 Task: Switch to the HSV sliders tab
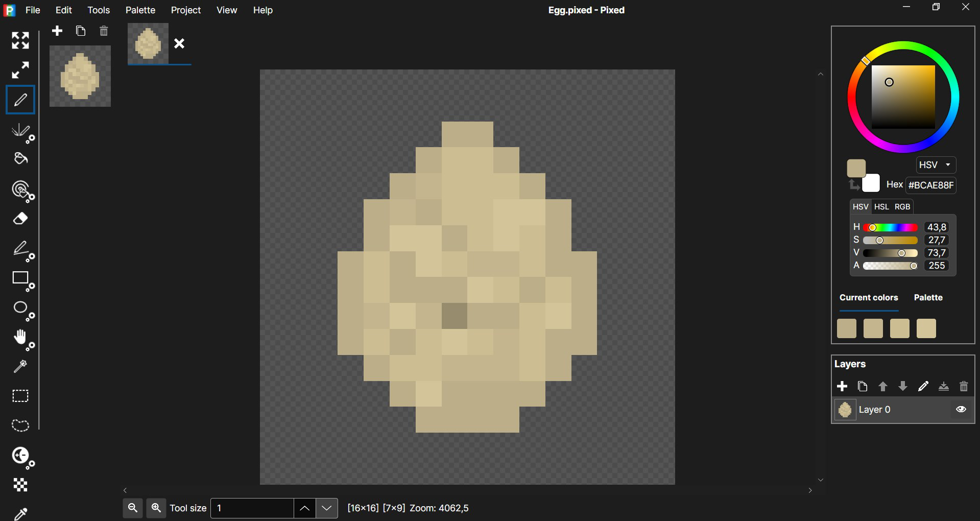(861, 207)
